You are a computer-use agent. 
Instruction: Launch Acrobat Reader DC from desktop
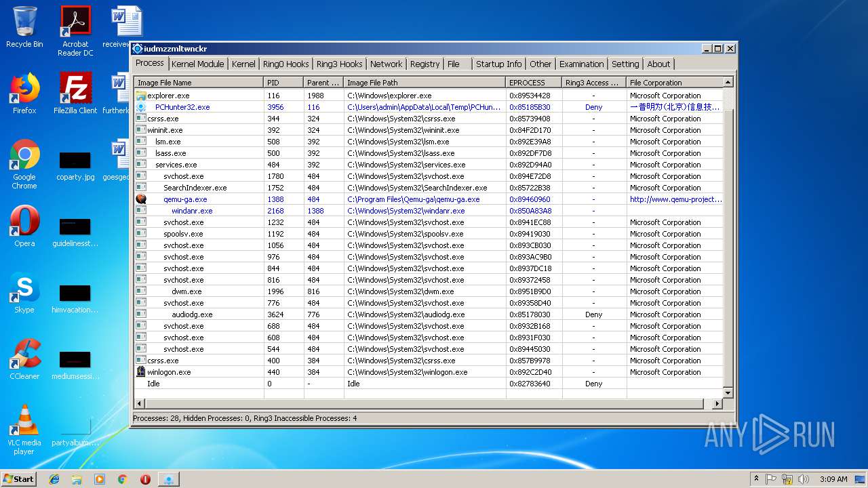pyautogui.click(x=75, y=30)
